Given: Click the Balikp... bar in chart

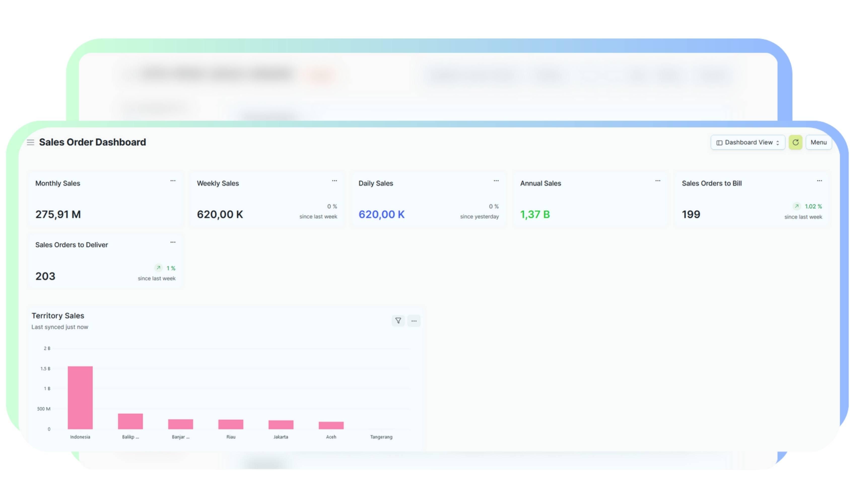Looking at the screenshot, I should click(130, 421).
